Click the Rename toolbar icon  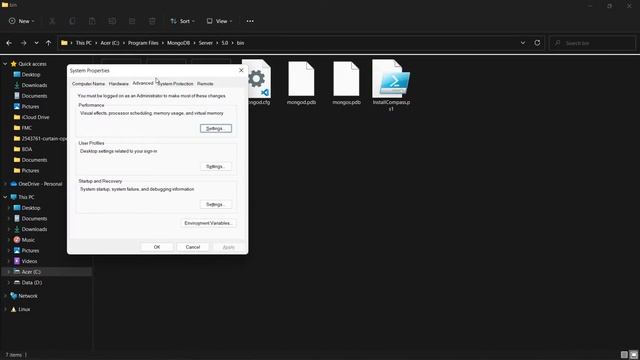pos(112,21)
